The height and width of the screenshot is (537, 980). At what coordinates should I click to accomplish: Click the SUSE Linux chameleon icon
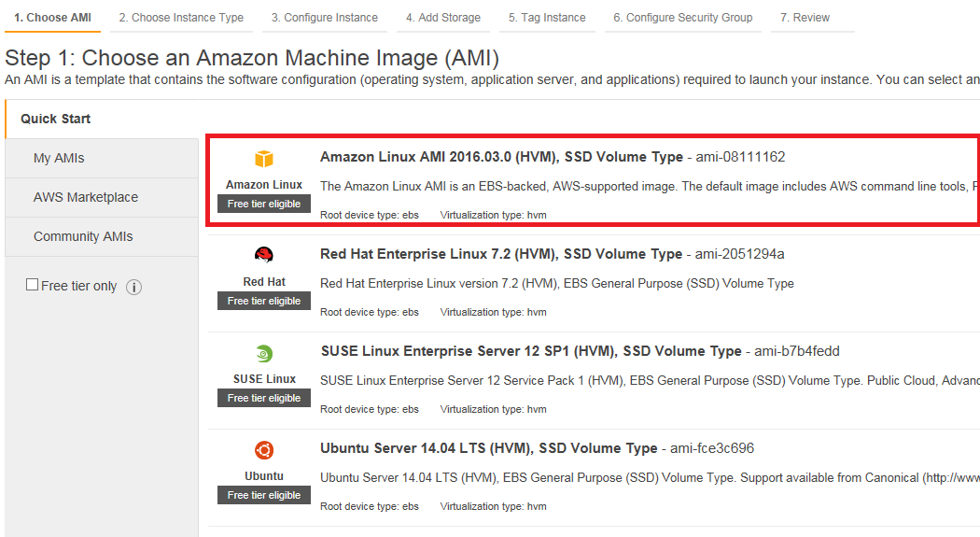(x=264, y=353)
